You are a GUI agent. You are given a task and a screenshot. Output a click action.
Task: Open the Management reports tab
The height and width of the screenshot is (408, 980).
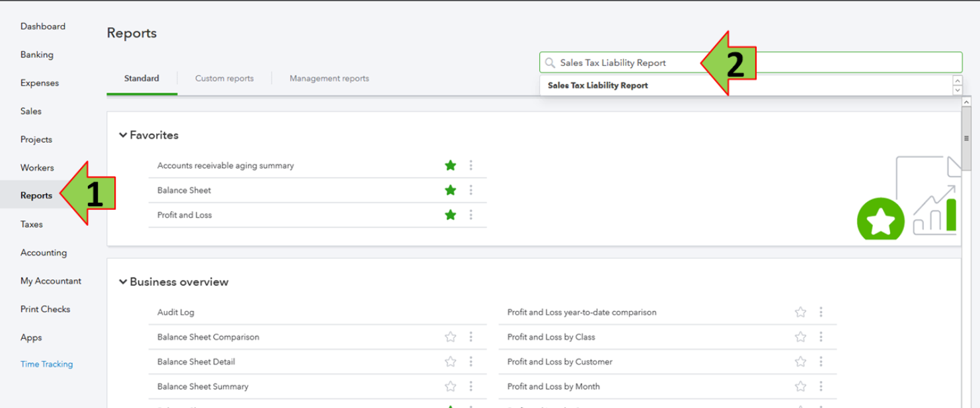pyautogui.click(x=329, y=79)
